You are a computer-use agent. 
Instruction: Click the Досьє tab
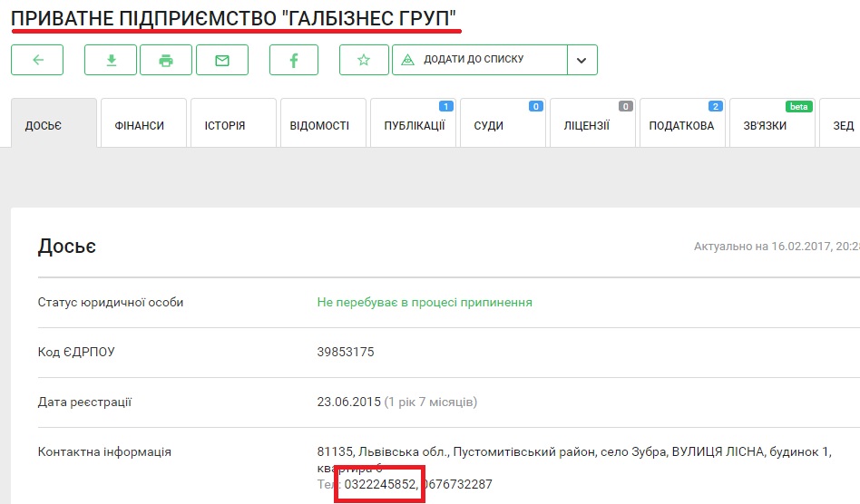click(44, 125)
